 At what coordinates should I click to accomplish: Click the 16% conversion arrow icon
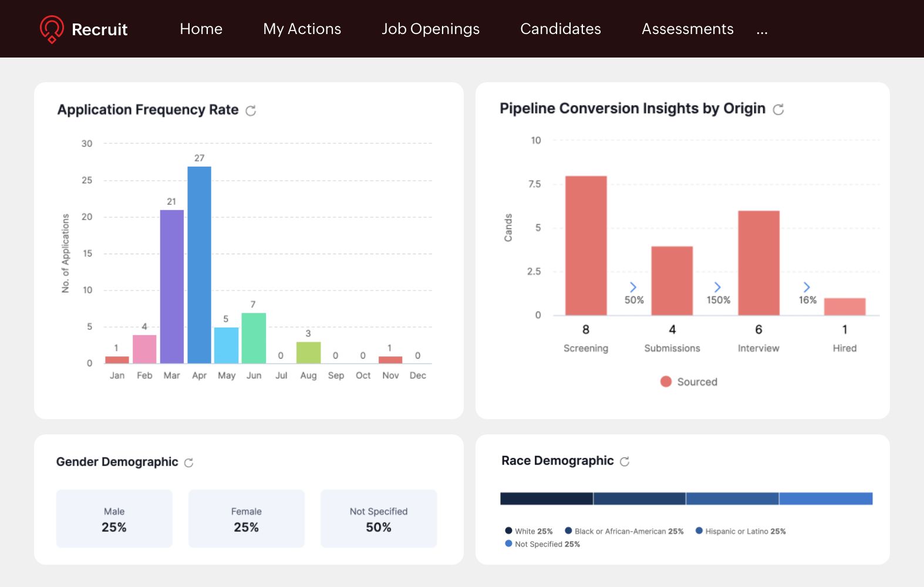807,287
